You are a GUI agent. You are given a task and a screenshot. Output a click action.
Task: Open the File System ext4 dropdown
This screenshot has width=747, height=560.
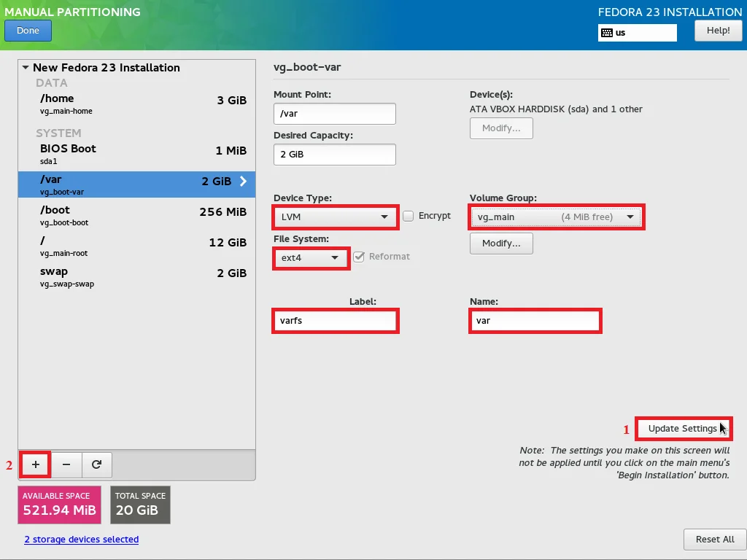tap(311, 258)
